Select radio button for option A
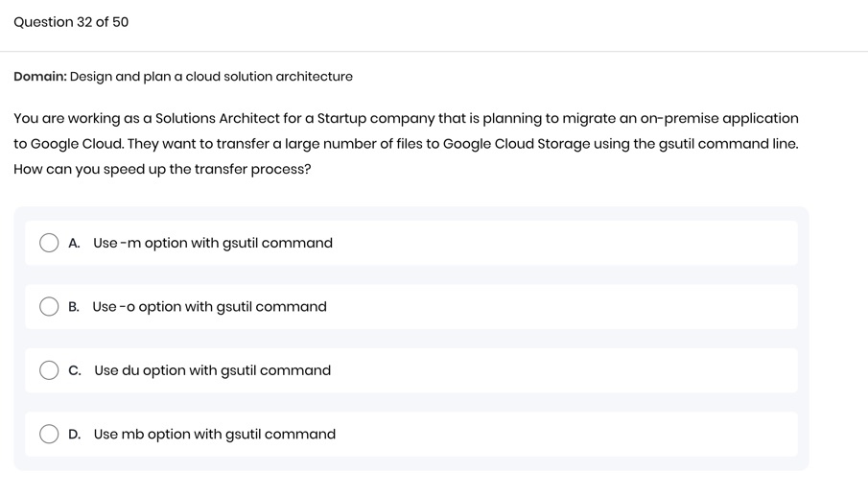This screenshot has height=497, width=868. point(49,244)
